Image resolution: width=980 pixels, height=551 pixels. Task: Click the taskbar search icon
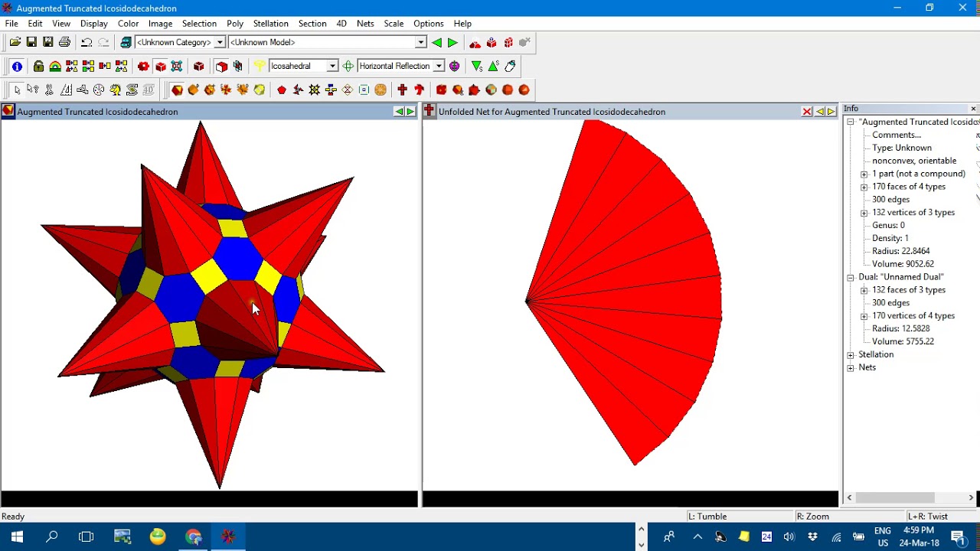[x=52, y=536]
